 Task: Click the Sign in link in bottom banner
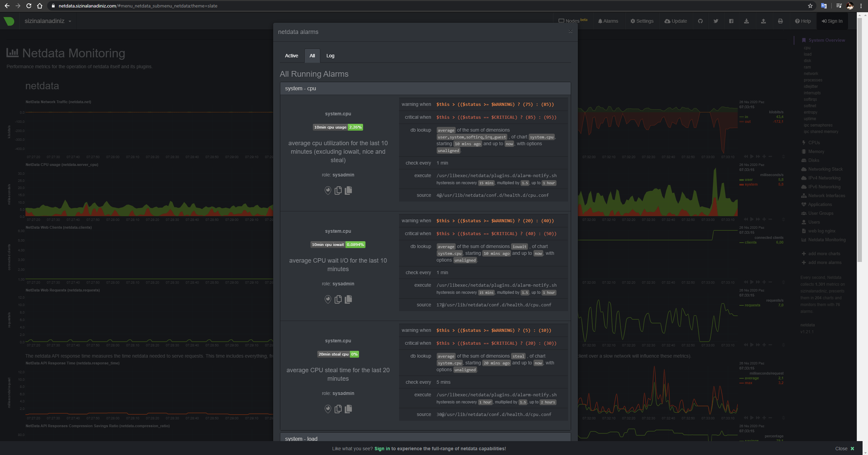click(382, 449)
